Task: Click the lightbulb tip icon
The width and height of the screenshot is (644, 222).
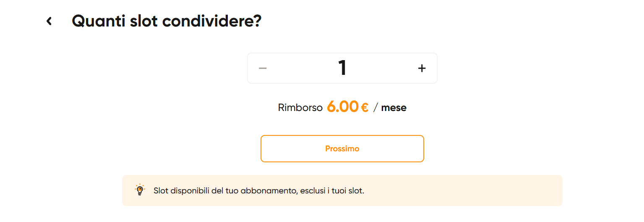Action: (x=140, y=190)
